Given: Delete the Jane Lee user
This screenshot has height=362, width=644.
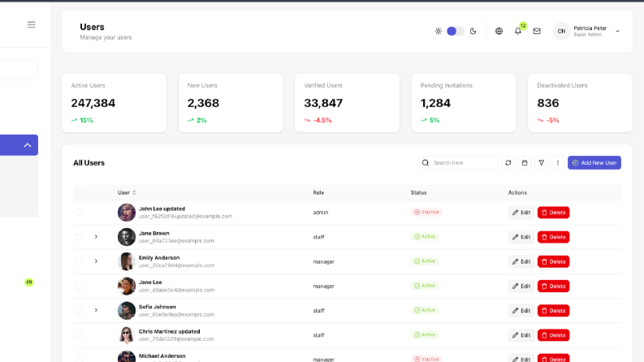Looking at the screenshot, I should pos(553,286).
